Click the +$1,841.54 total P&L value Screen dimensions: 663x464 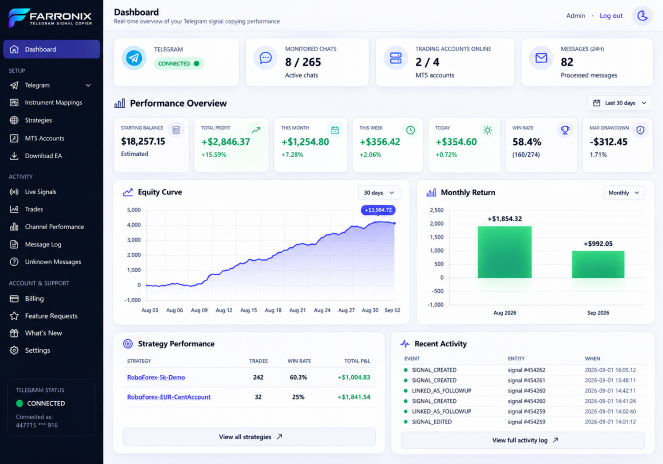(354, 397)
